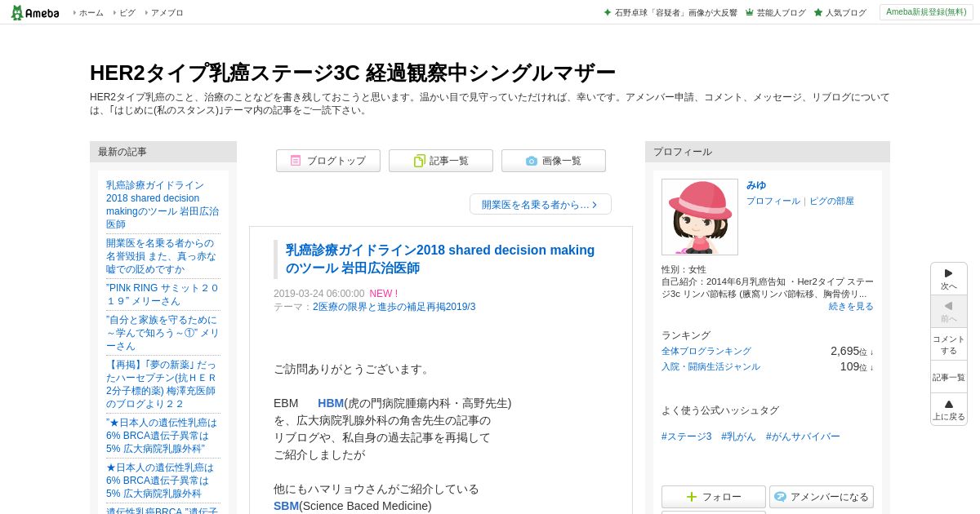This screenshot has height=514, width=980.
Task: Open sidebar article 【再掲】「夢の新薬」だったハーセプチン
Action: point(161,384)
